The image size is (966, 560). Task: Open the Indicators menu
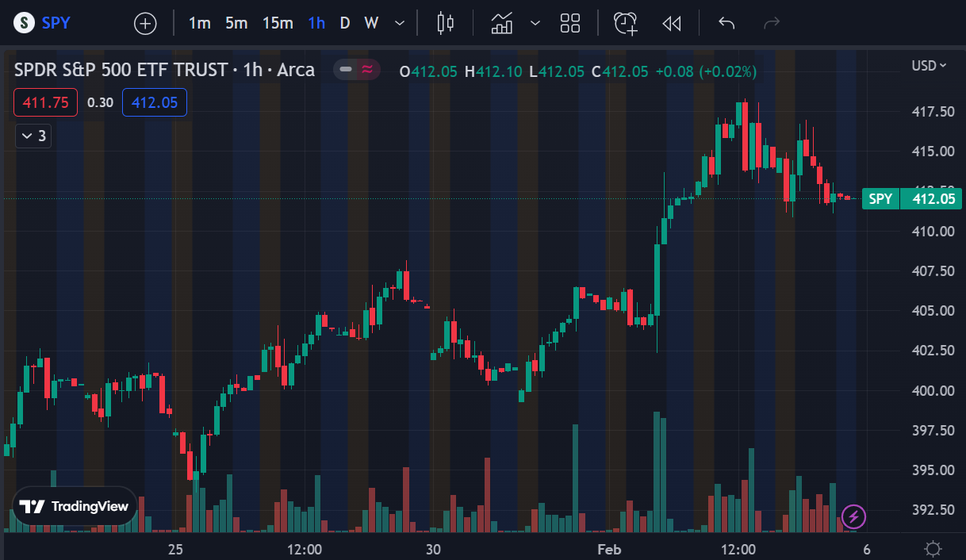(502, 23)
